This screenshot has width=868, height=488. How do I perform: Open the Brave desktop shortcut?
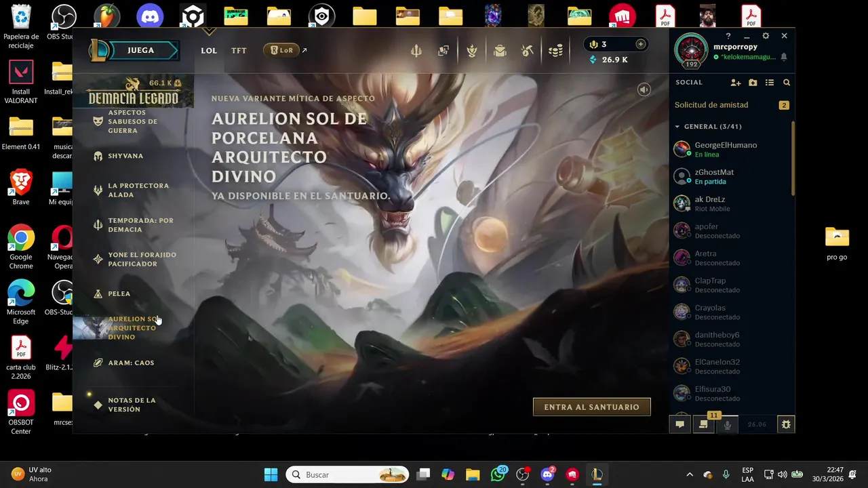click(21, 188)
